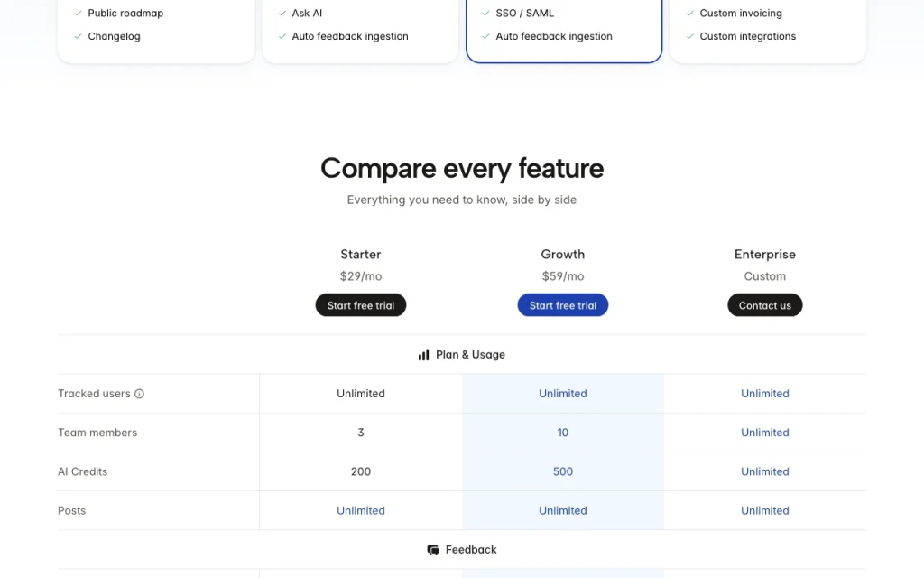The image size is (924, 578).
Task: Select the Plan & Usage section header
Action: 462,355
